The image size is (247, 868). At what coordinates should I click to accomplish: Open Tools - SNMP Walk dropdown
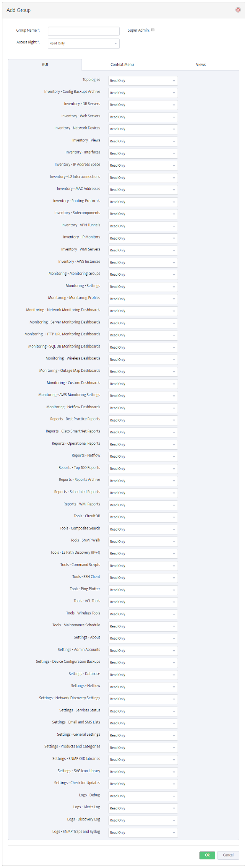[143, 541]
